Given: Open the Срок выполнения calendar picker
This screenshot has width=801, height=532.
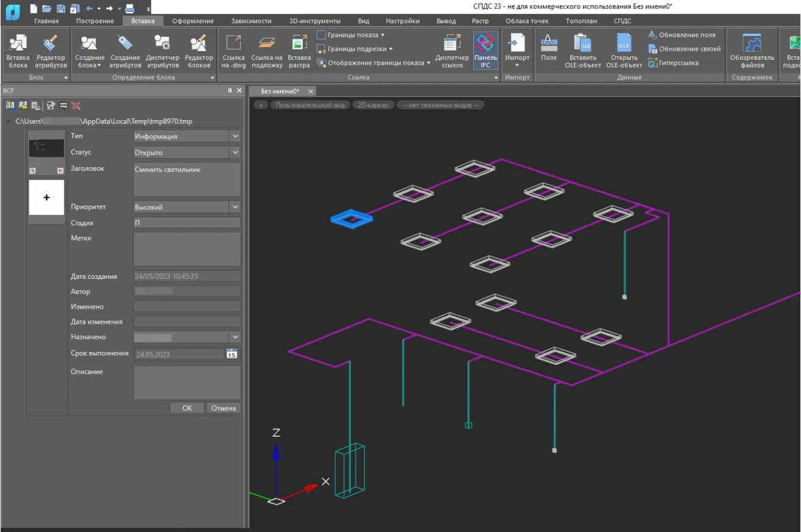Looking at the screenshot, I should [231, 354].
